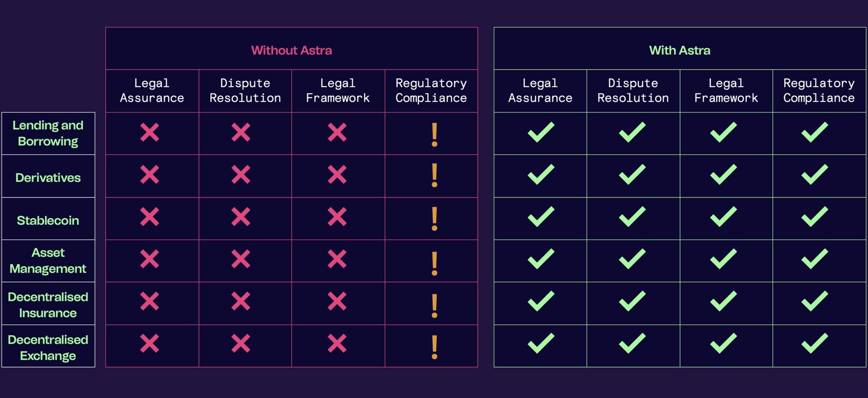Click Derivatives Dispute Resolution red cross
This screenshot has height=398, width=868.
coord(241,174)
